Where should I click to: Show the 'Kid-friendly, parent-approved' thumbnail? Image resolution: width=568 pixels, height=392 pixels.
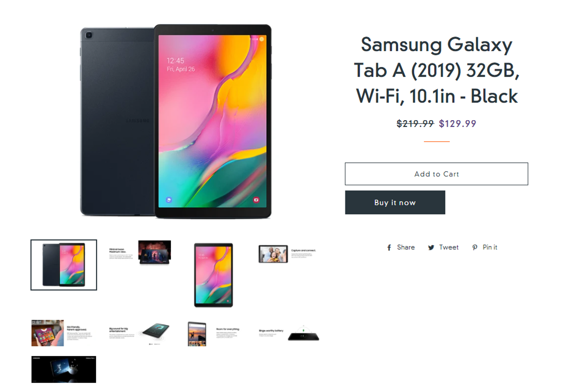(x=62, y=333)
